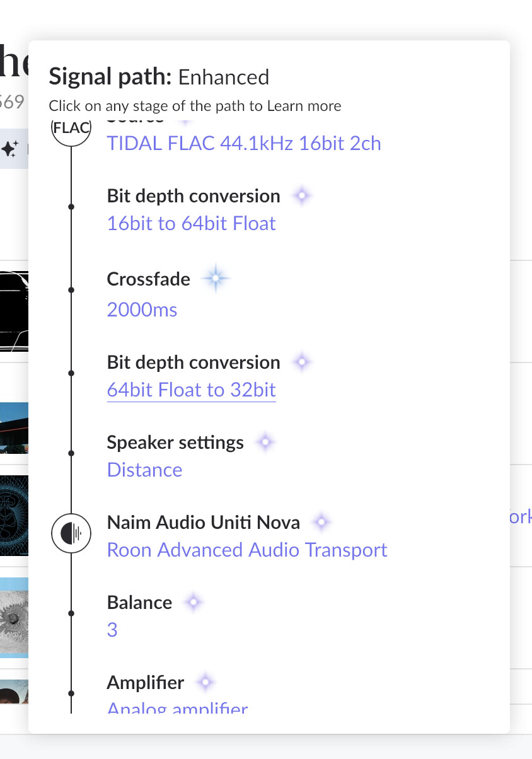Open Roon Advanced Audio Transport link
The image size is (532, 759).
247,550
